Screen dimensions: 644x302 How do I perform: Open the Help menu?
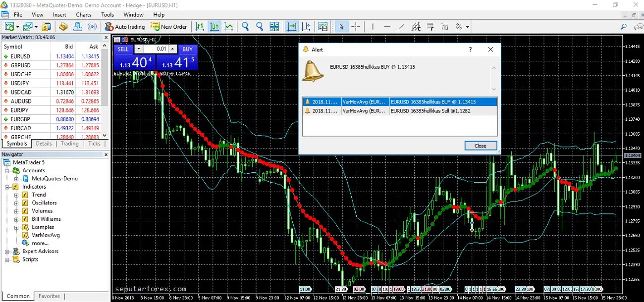(x=159, y=15)
